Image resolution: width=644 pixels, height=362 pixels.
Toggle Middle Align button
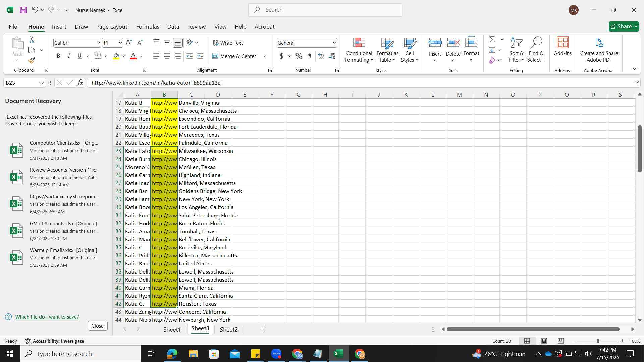[x=167, y=43]
